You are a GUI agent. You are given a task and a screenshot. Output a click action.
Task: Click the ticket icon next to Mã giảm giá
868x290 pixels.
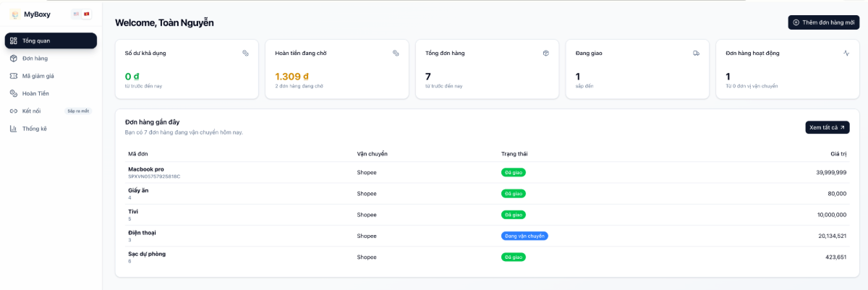pyautogui.click(x=14, y=76)
